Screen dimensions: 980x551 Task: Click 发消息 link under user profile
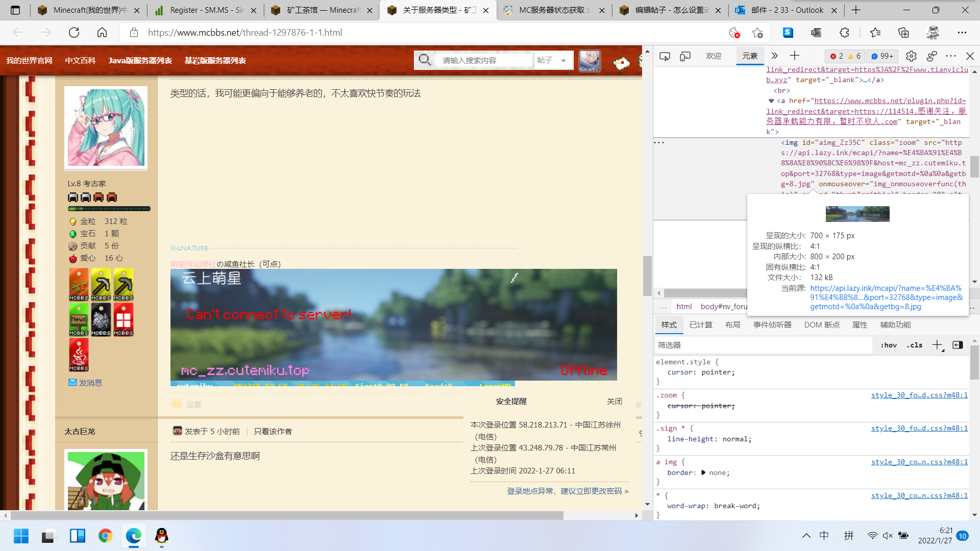[x=90, y=383]
